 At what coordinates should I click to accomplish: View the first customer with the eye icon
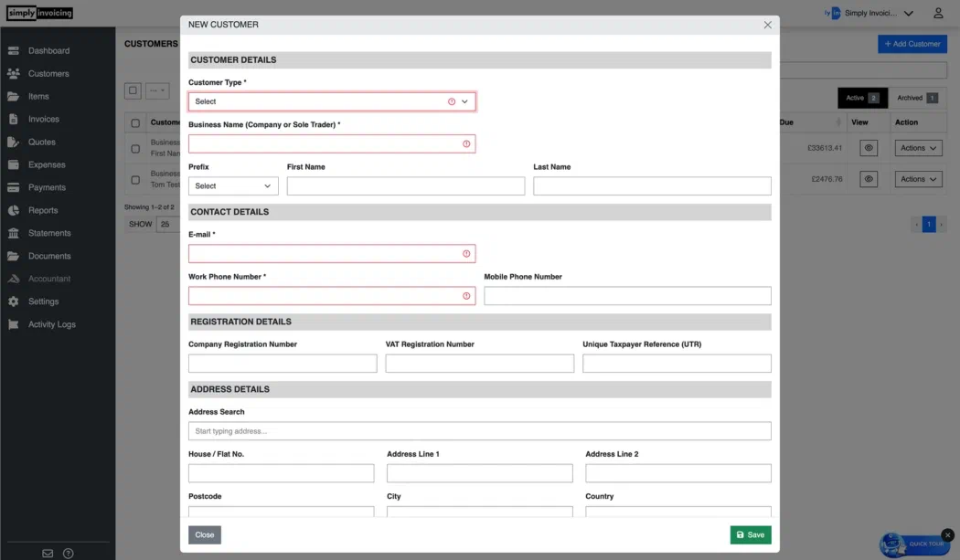point(868,147)
